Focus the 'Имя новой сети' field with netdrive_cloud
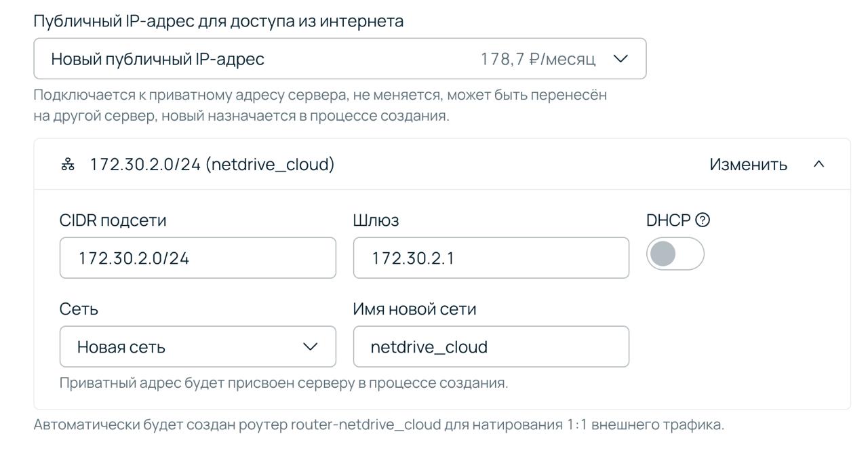 pos(490,346)
